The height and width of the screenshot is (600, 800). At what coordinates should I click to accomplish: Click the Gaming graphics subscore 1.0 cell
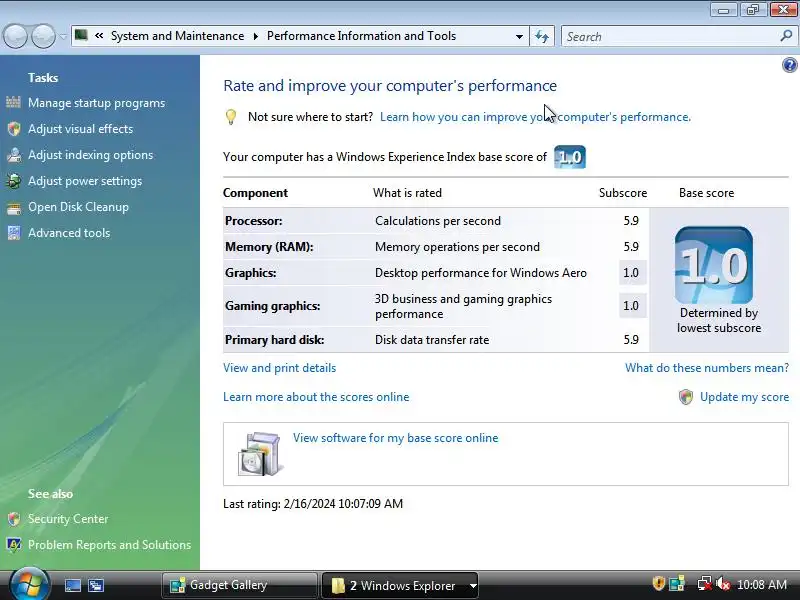click(631, 306)
